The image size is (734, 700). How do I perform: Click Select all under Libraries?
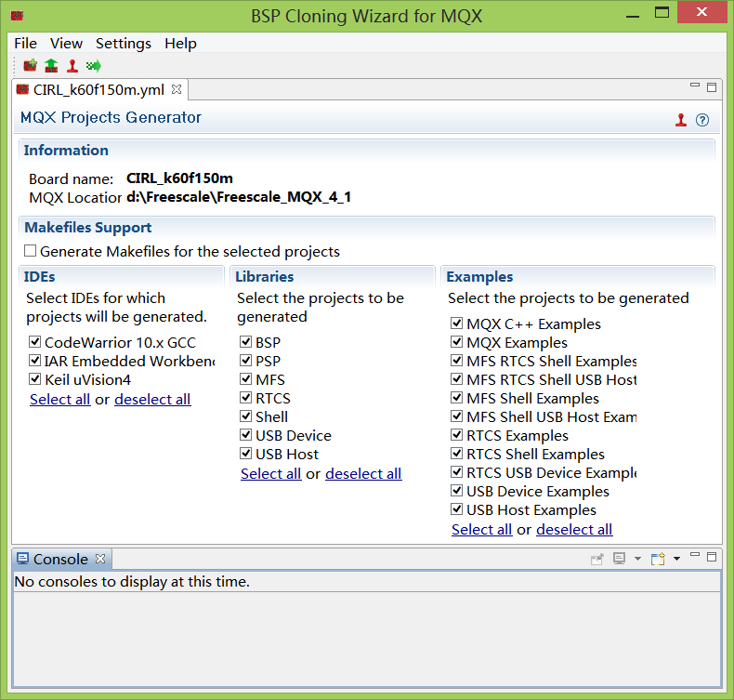tap(271, 474)
